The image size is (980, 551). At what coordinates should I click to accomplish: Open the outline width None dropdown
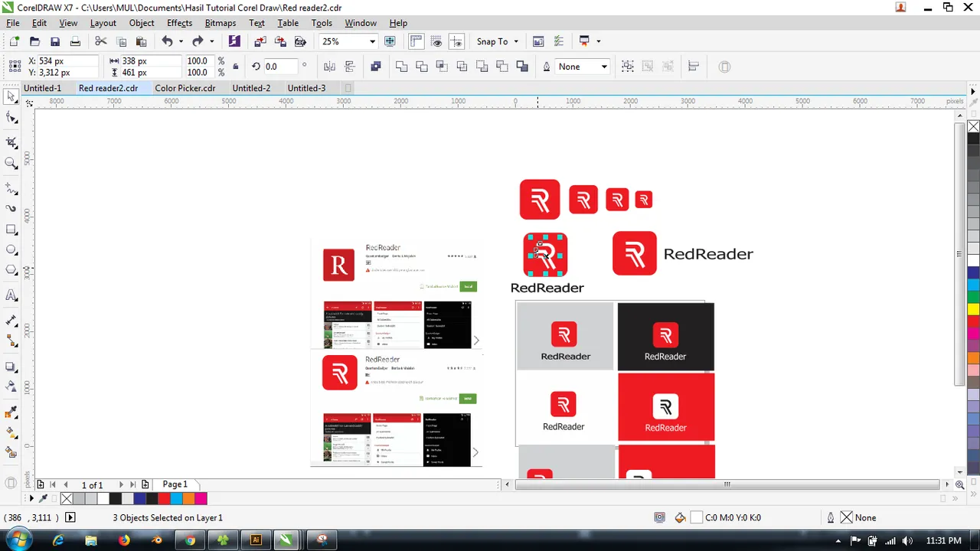(604, 67)
